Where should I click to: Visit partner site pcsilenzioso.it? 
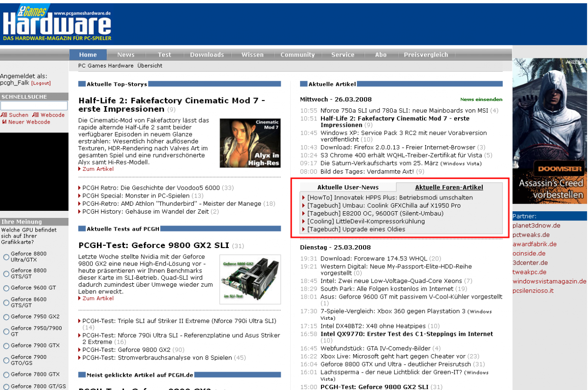pos(533,291)
